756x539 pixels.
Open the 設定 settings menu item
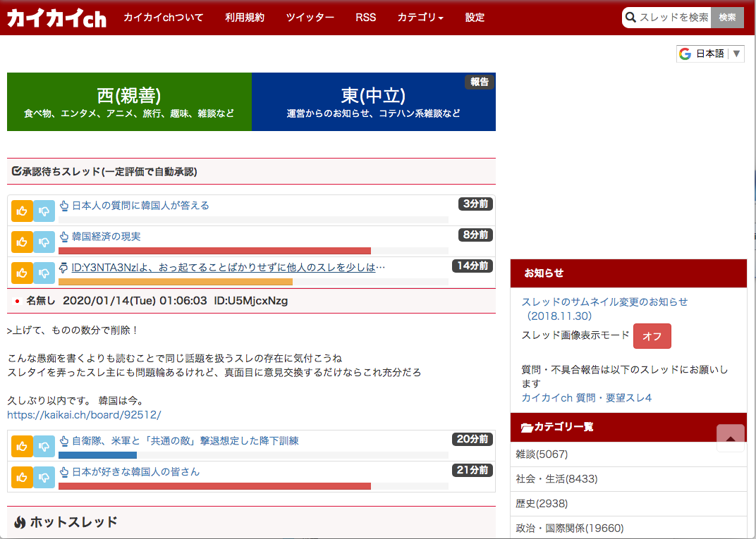point(475,18)
